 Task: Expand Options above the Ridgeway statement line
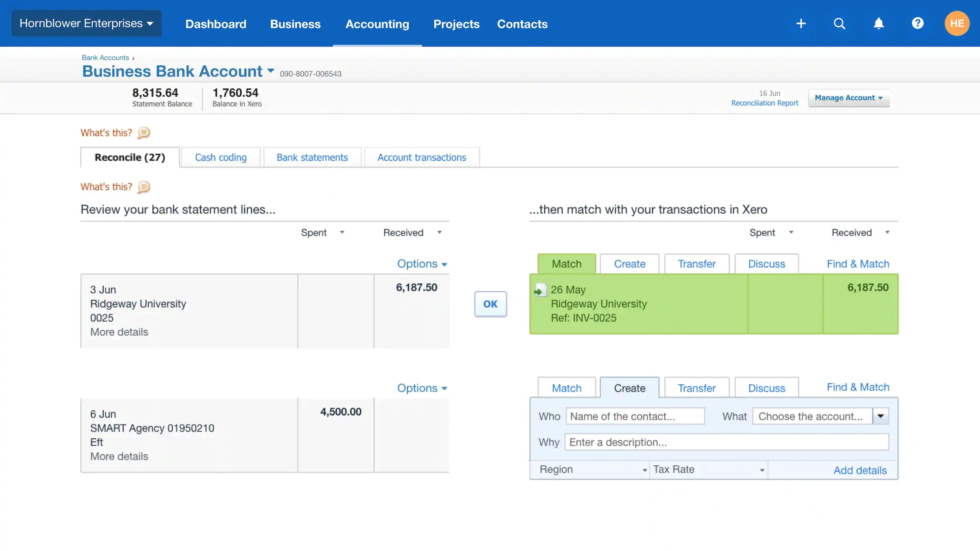[x=422, y=264]
